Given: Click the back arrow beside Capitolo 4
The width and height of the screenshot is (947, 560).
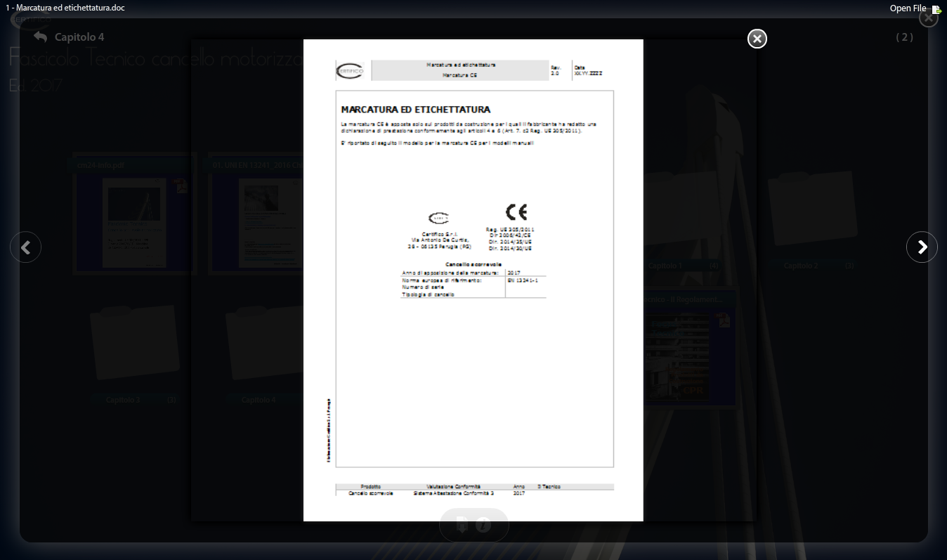Looking at the screenshot, I should (40, 37).
